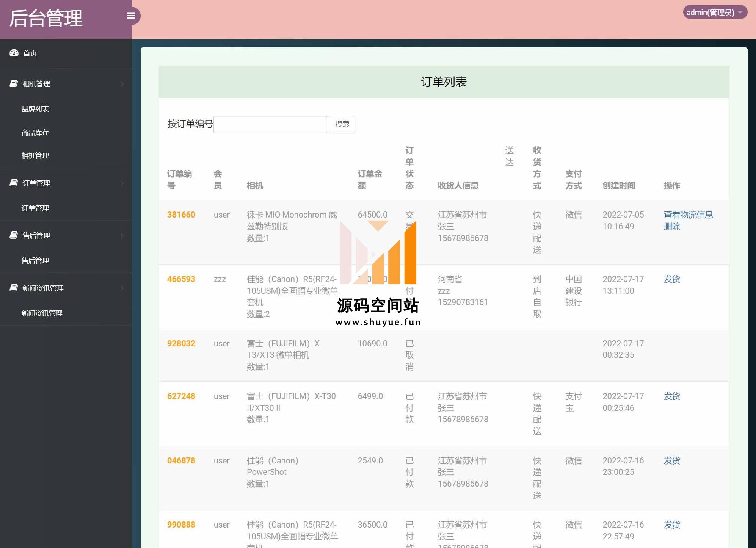Image resolution: width=756 pixels, height=548 pixels.
Task: Click the book icon beside 相机管理 group
Action: point(14,83)
